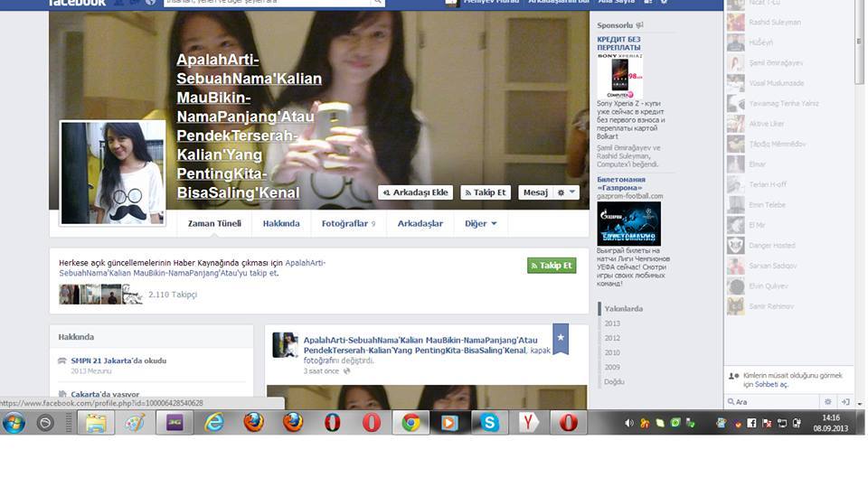Switch to Google Chrome in taskbar
Viewport: 868px width, 487px height.
click(x=410, y=424)
